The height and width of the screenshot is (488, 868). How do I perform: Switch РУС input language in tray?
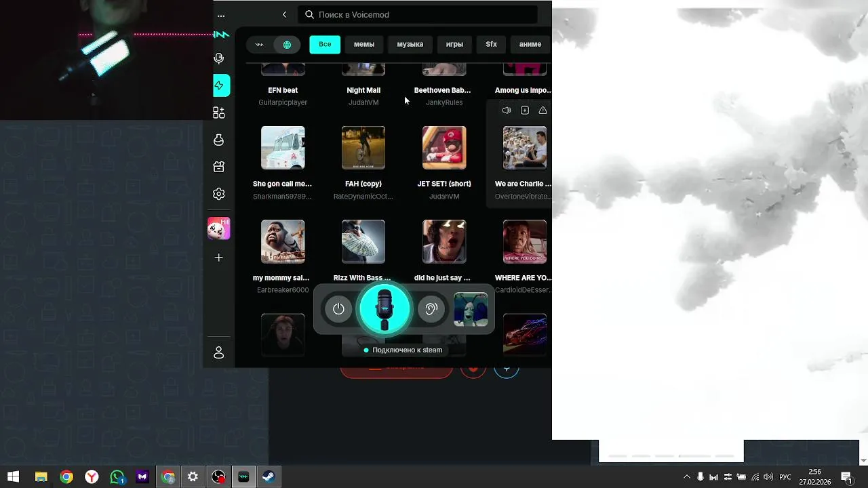click(785, 477)
